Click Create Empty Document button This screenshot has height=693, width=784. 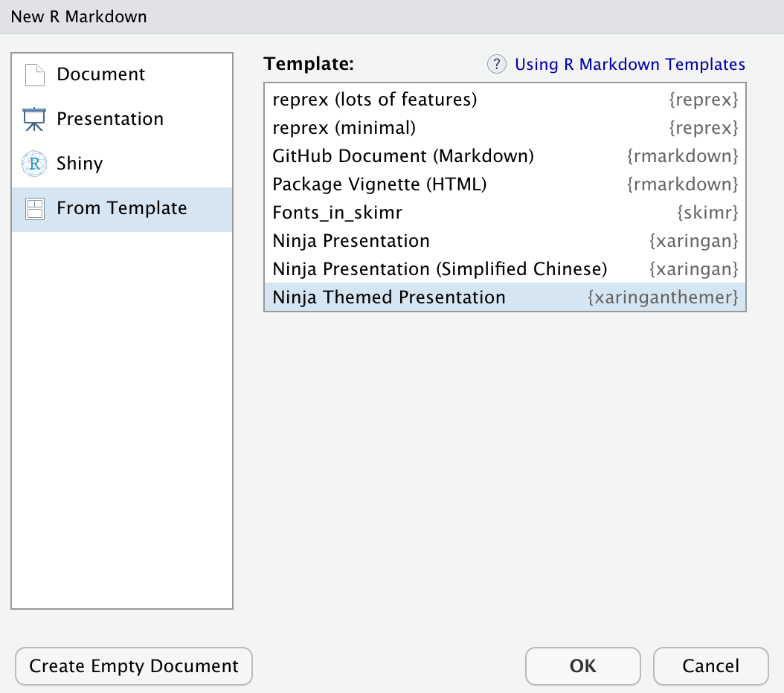[x=134, y=666]
